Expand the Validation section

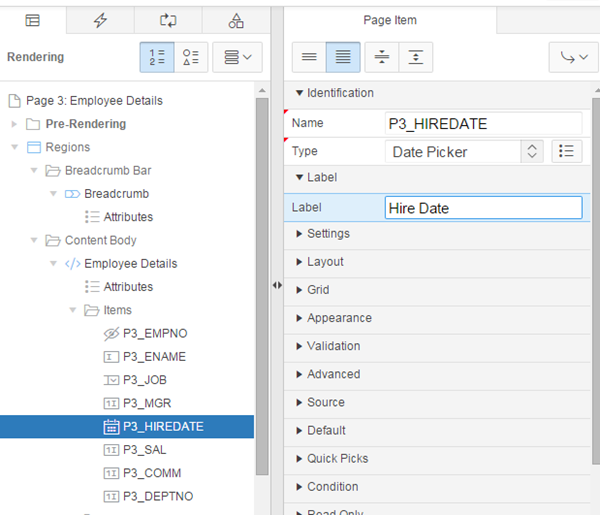pyautogui.click(x=300, y=346)
